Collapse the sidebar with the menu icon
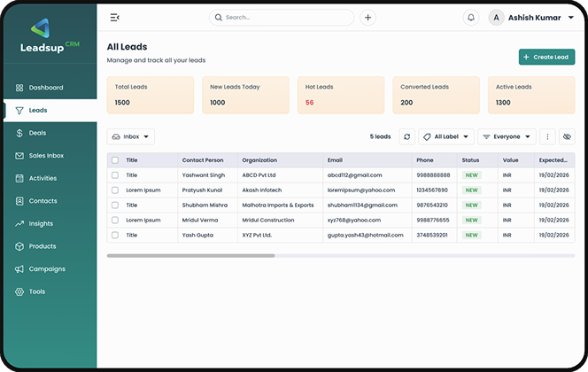 [x=115, y=18]
